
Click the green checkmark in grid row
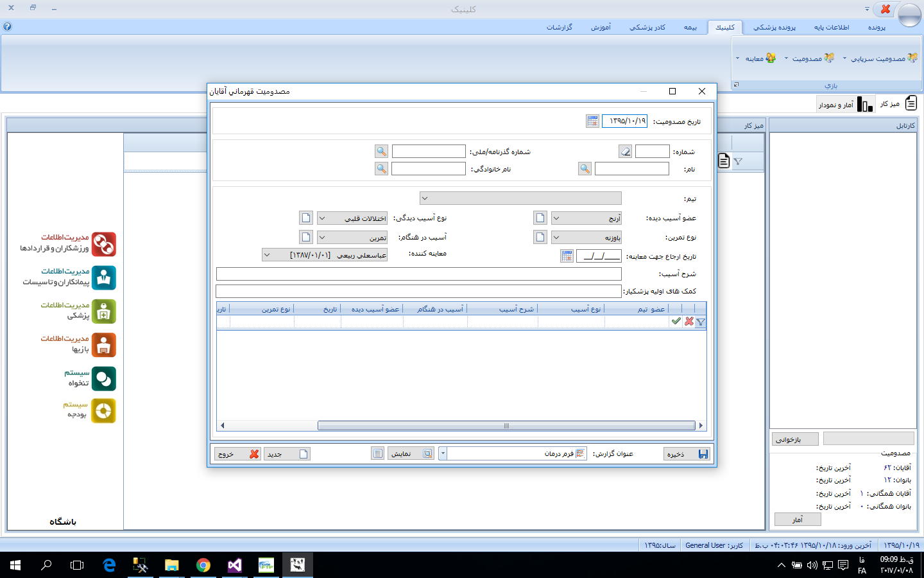pos(676,321)
